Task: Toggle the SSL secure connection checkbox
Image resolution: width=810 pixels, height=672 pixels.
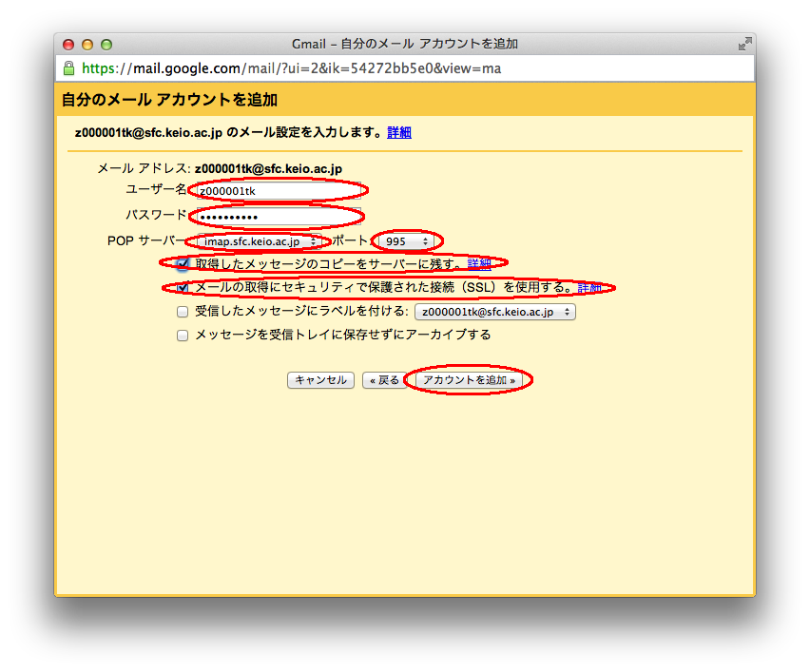Action: [183, 287]
